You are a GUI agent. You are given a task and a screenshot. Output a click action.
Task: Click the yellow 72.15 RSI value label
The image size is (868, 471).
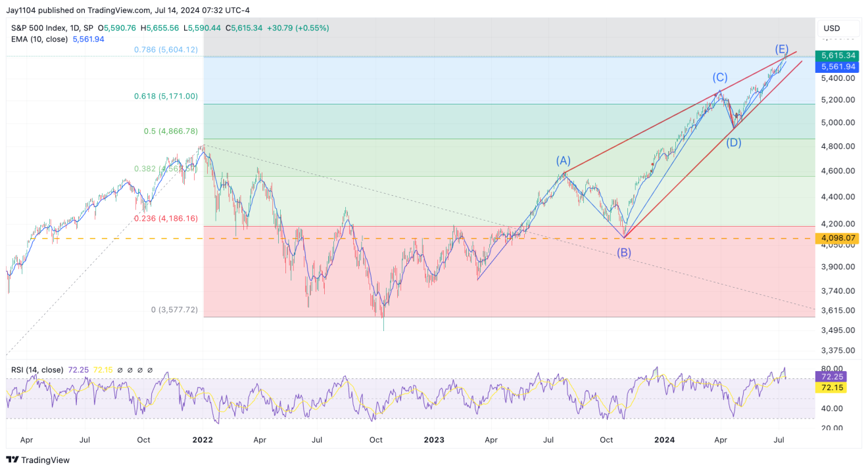[831, 388]
